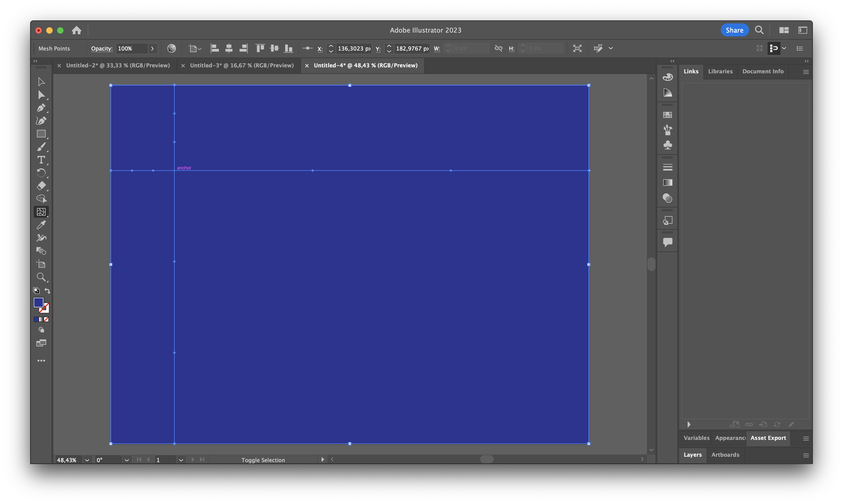Click the Share button

coord(734,30)
